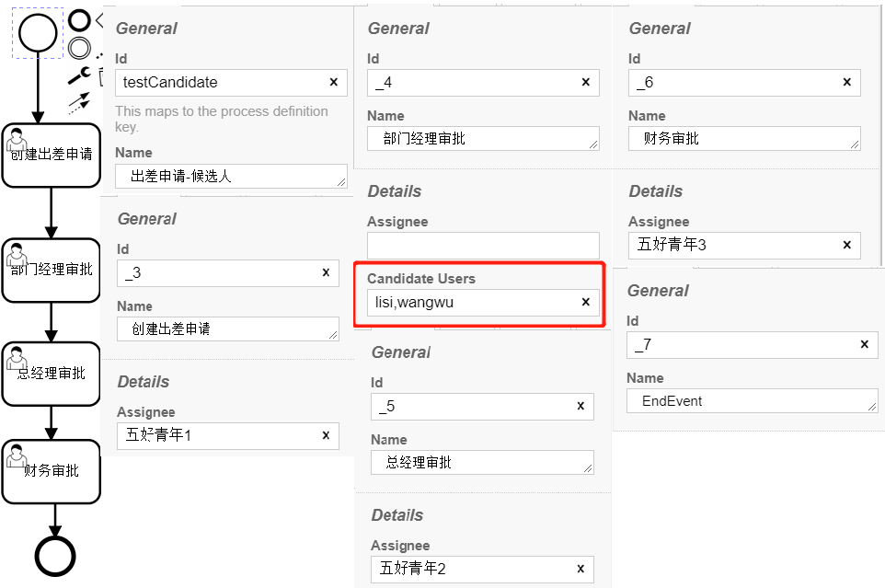The image size is (885, 588).
Task: Edit the 创建出差申请 name textarea
Action: pos(227,329)
